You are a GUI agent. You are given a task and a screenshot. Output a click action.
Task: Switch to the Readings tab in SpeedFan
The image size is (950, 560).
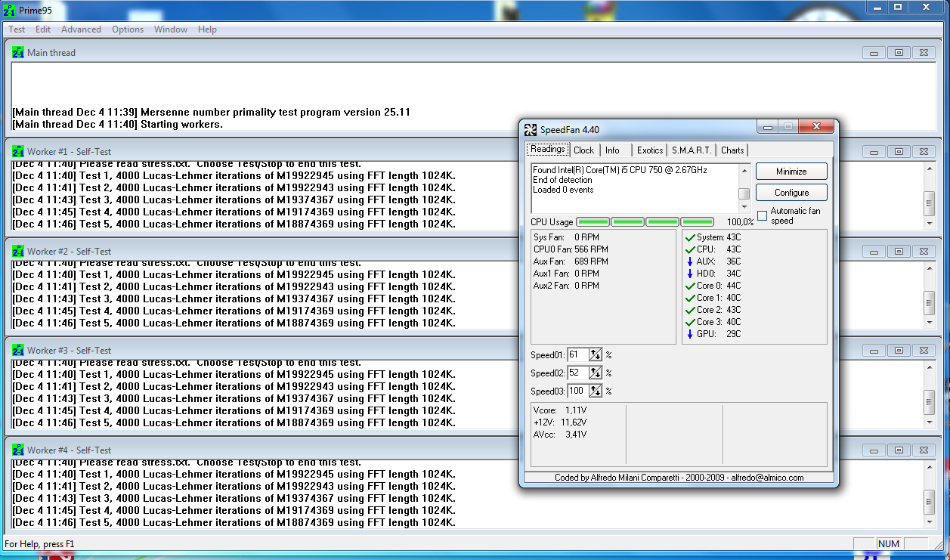[x=548, y=150]
